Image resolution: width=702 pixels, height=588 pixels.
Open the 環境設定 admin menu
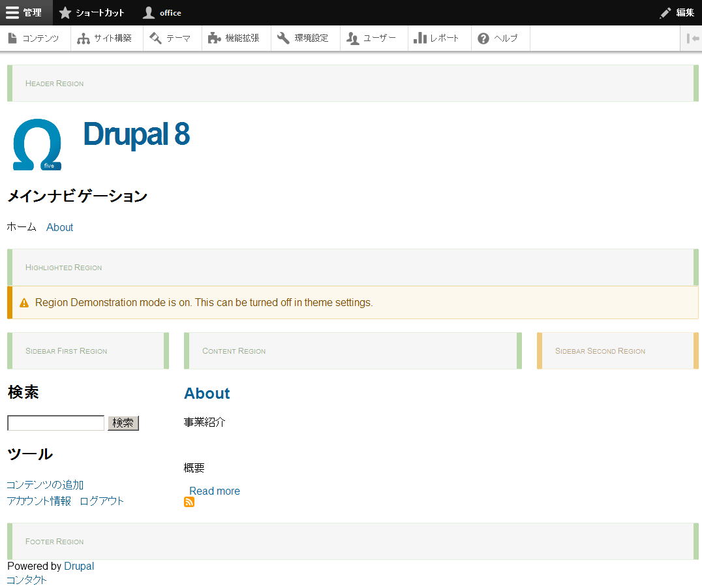pos(306,39)
